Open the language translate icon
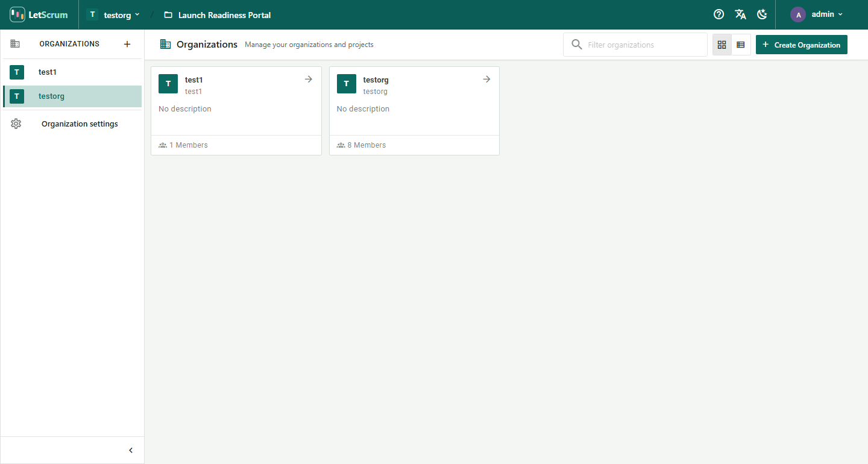Screen dimensions: 868x464 click(740, 14)
